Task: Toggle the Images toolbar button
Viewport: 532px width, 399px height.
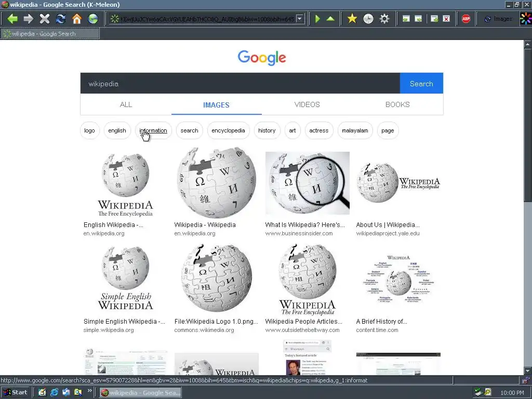Action: tap(498, 19)
